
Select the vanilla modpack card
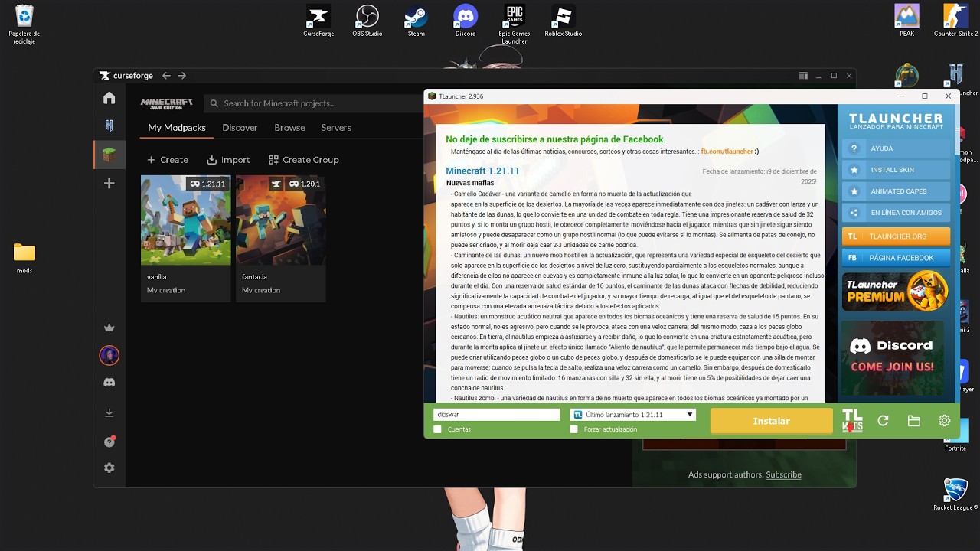(x=185, y=238)
